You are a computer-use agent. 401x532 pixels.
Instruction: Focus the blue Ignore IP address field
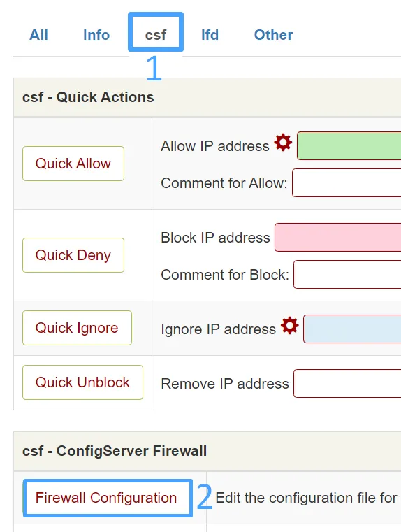(x=352, y=329)
